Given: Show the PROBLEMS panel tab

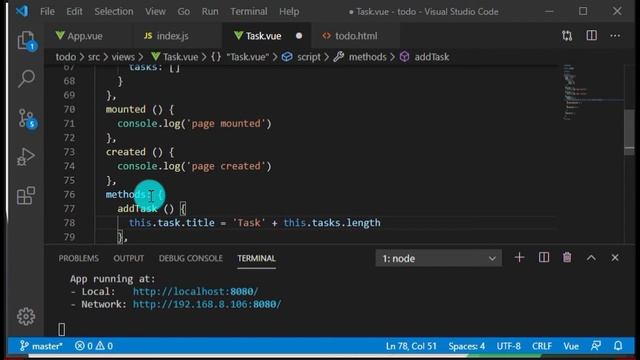Looking at the screenshot, I should point(78,258).
